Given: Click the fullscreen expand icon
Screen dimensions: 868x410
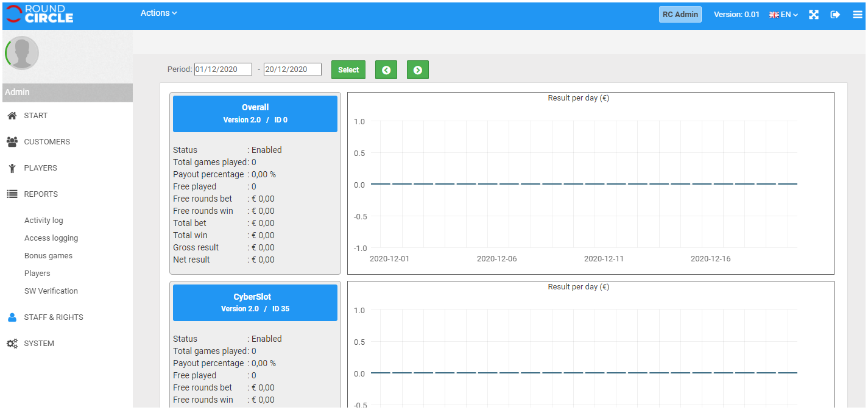Looking at the screenshot, I should pyautogui.click(x=813, y=15).
